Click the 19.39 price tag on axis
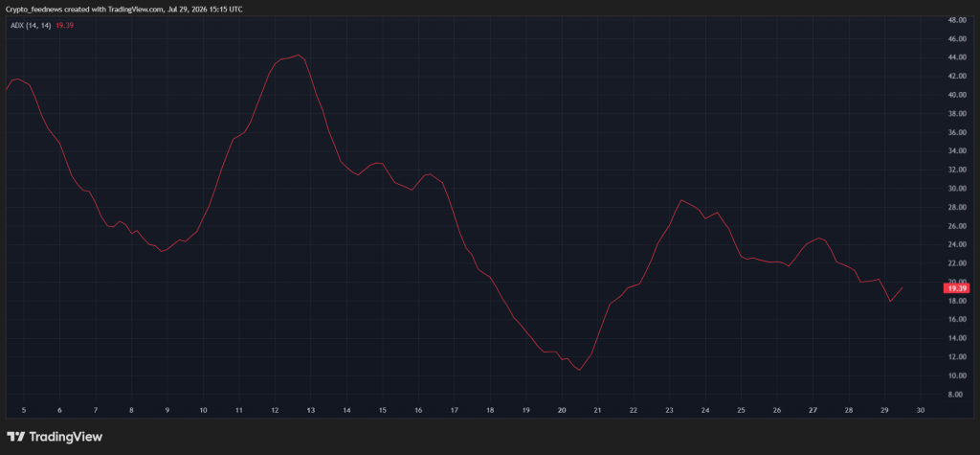 (958, 288)
